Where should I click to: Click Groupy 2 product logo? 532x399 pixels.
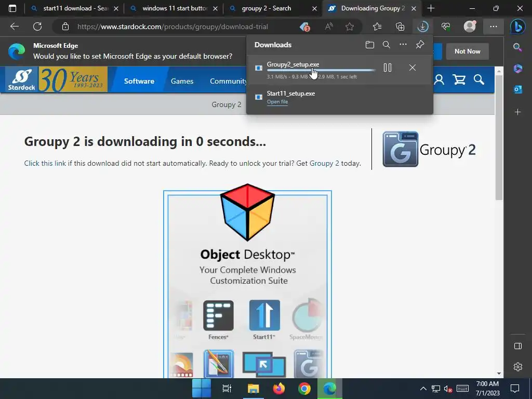point(429,149)
